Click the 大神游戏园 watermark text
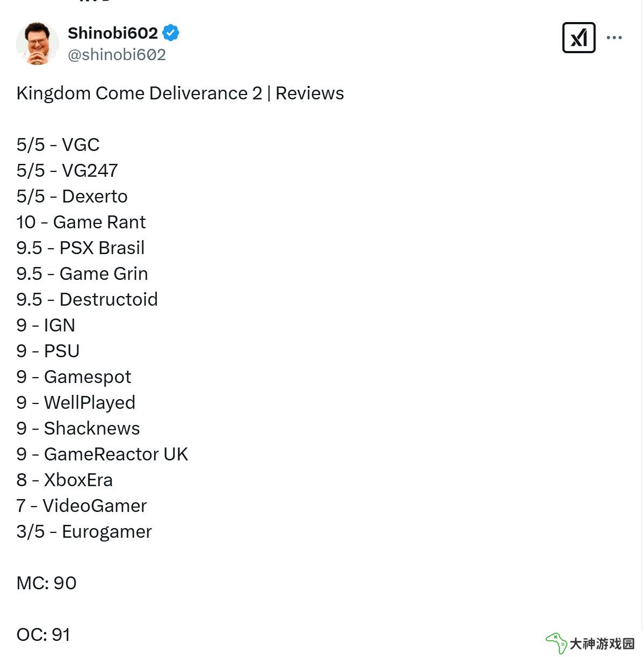 602,643
